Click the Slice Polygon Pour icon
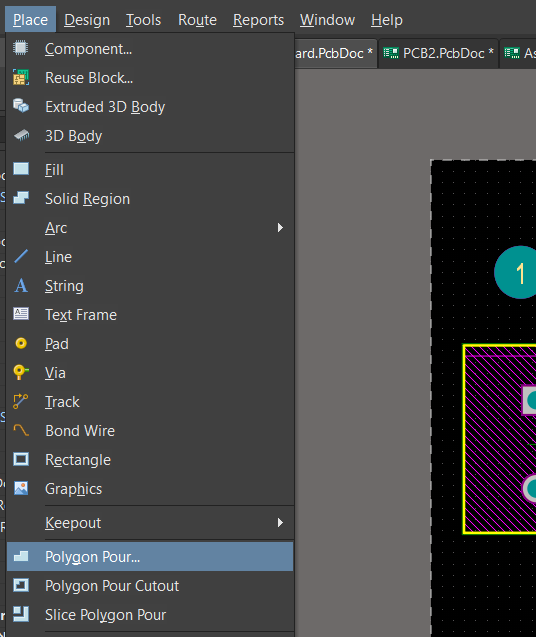The width and height of the screenshot is (536, 637). click(21, 614)
